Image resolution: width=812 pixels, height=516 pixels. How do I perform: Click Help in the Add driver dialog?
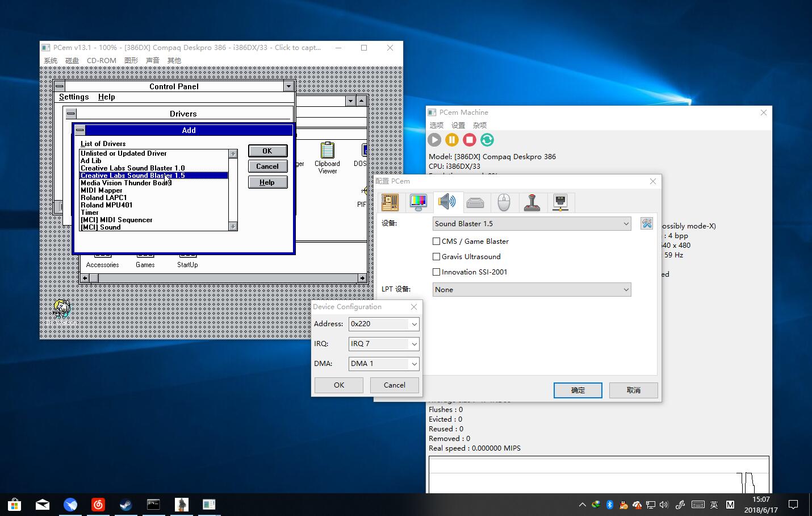[267, 182]
